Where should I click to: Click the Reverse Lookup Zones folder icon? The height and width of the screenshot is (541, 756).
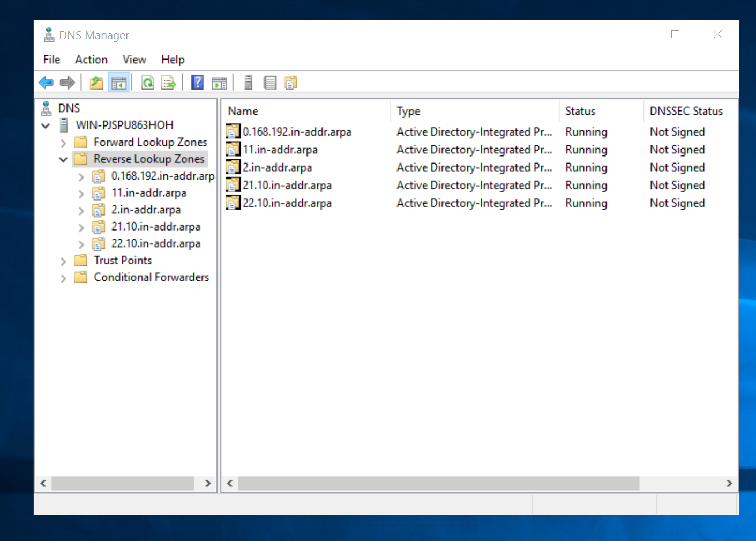[80, 159]
